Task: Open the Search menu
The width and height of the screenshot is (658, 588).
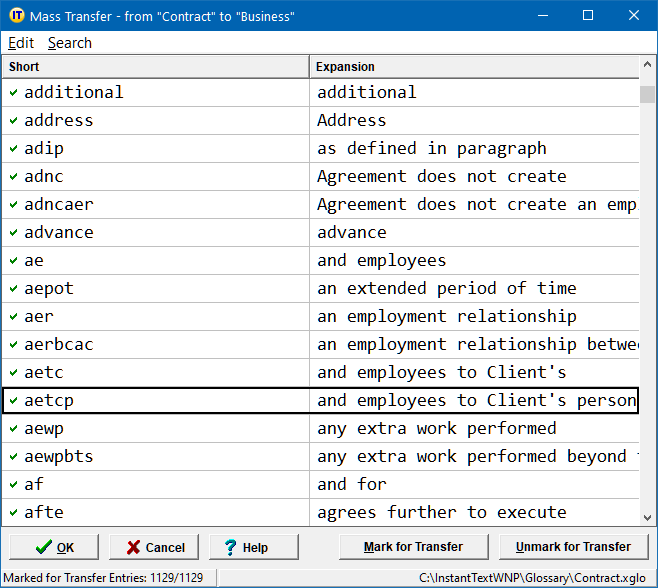Action: [x=69, y=43]
